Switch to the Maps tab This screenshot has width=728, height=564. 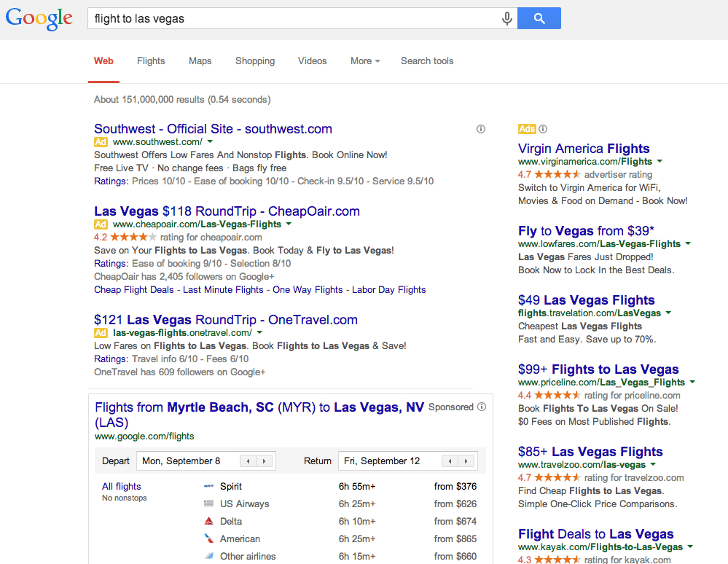(x=200, y=60)
